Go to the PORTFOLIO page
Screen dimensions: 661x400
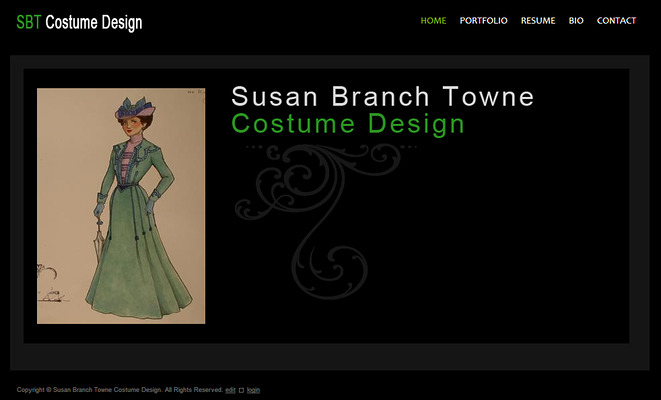[x=483, y=21]
